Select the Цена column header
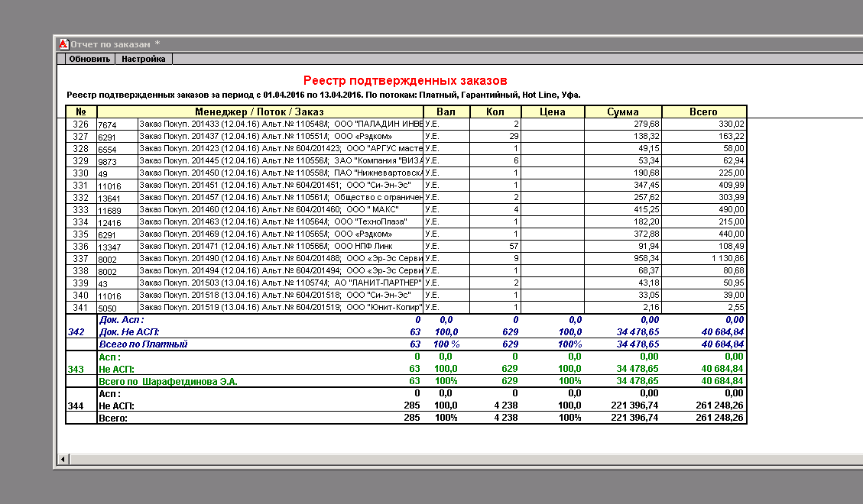The height and width of the screenshot is (504, 863). point(553,111)
